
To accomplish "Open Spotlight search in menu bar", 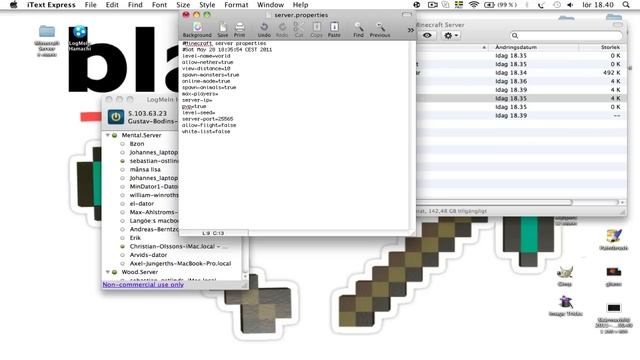I will tap(626, 5).
